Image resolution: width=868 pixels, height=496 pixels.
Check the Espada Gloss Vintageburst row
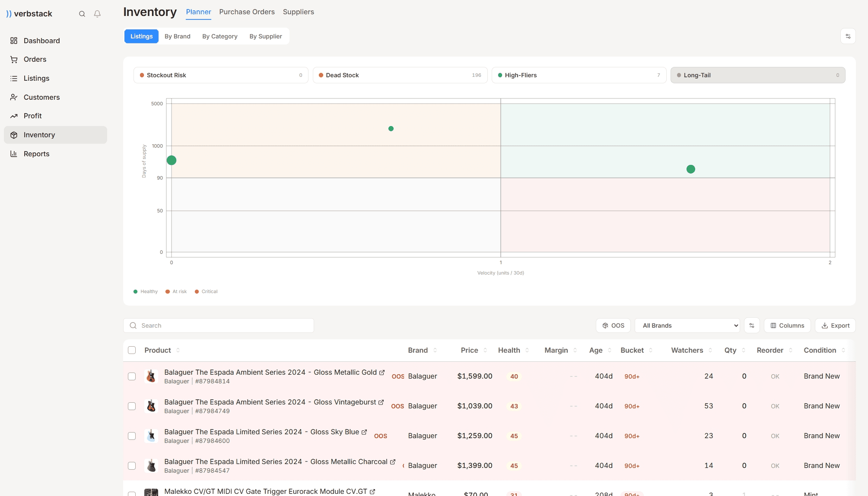click(x=132, y=406)
